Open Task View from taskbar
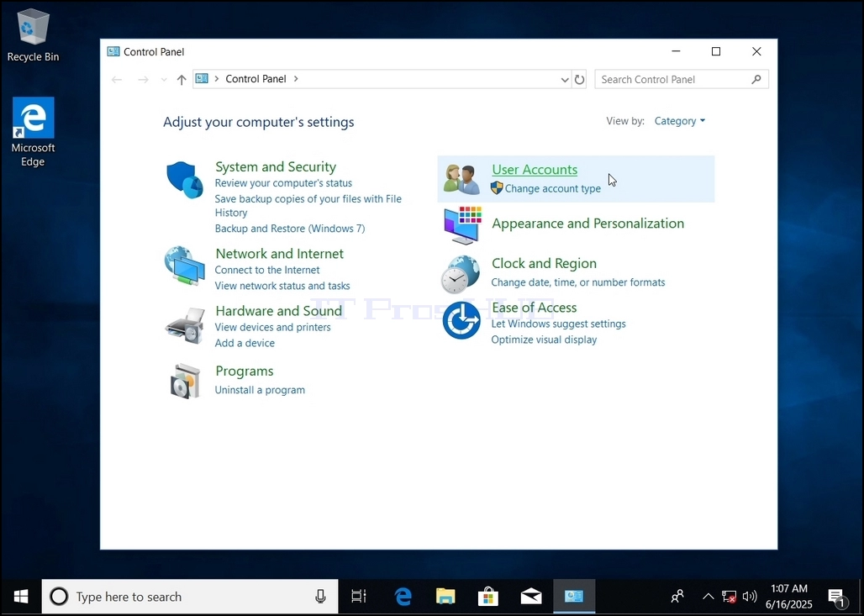864x616 pixels. pyautogui.click(x=359, y=596)
